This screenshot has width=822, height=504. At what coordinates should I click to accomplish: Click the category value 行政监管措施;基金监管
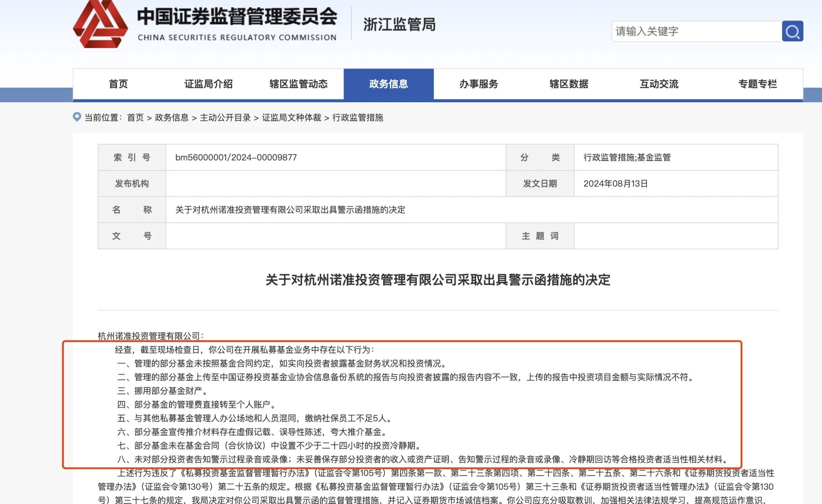627,157
